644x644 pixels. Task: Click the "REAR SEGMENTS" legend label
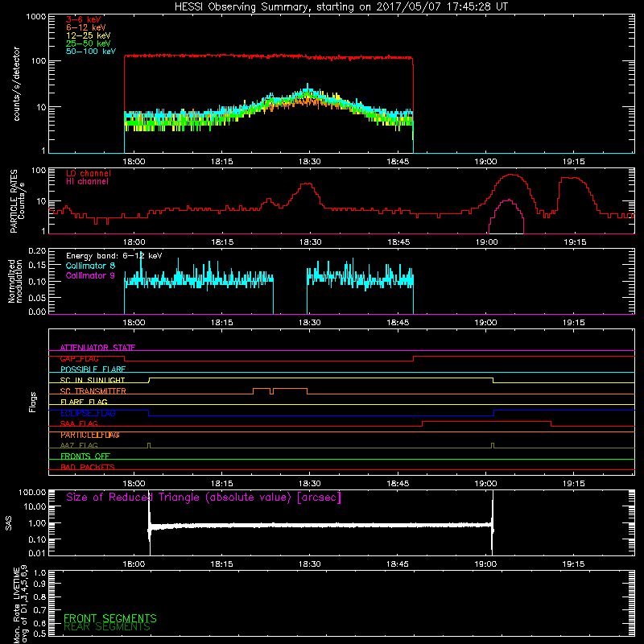107,627
